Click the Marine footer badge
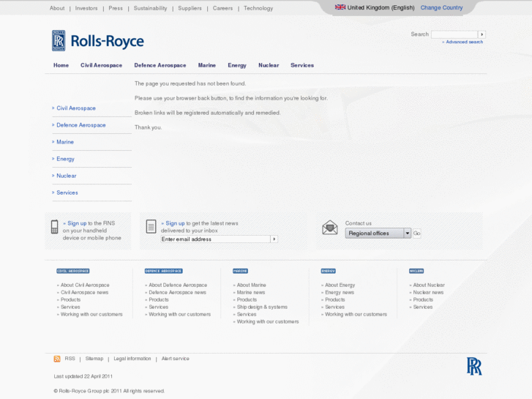The height and width of the screenshot is (399, 532). click(240, 271)
